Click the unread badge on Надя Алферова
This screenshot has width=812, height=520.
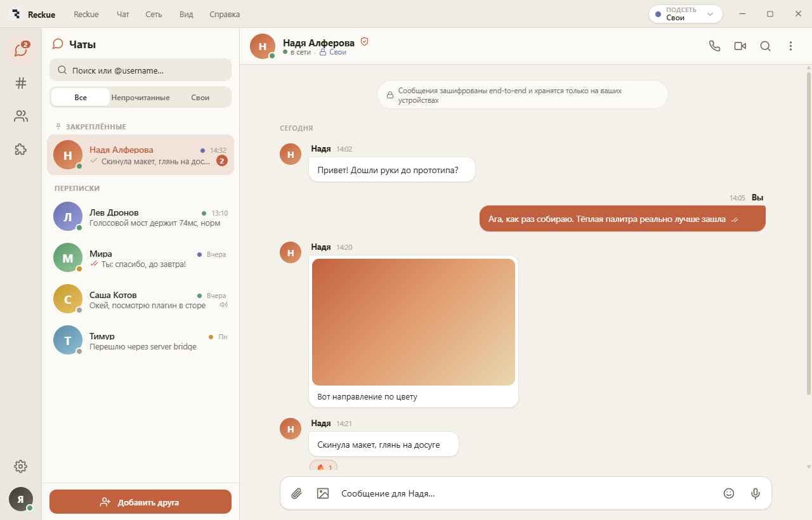tap(221, 161)
